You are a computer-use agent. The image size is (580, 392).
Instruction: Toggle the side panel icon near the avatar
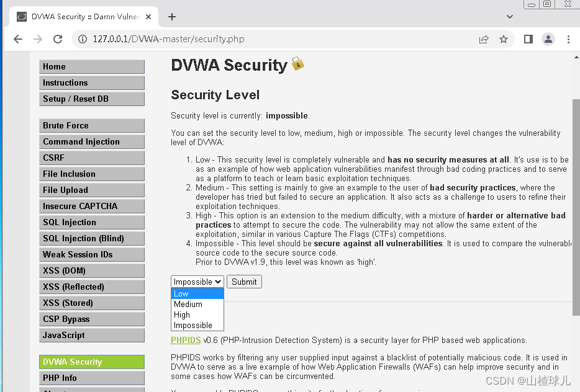(x=528, y=38)
